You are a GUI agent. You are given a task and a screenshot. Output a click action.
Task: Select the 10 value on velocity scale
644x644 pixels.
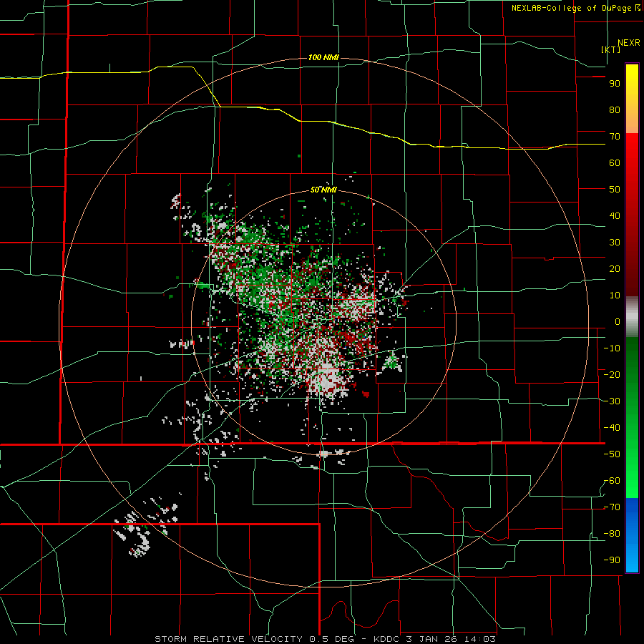point(615,296)
